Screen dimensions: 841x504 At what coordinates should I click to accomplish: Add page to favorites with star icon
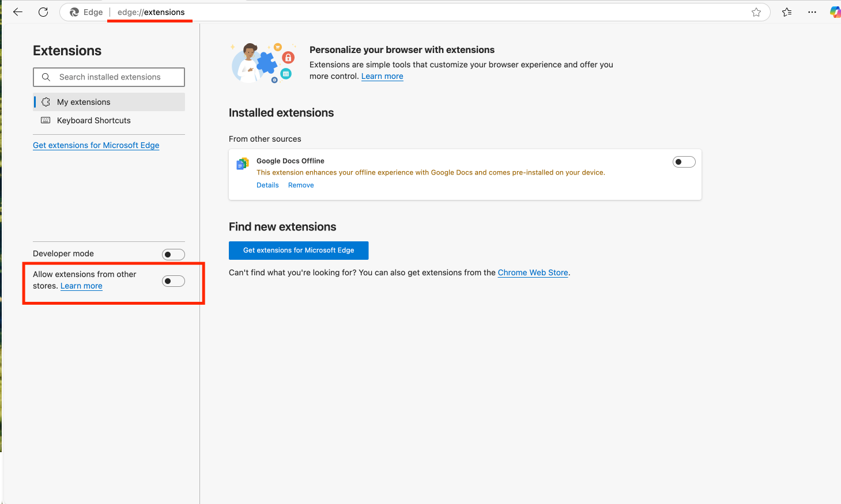coord(756,12)
